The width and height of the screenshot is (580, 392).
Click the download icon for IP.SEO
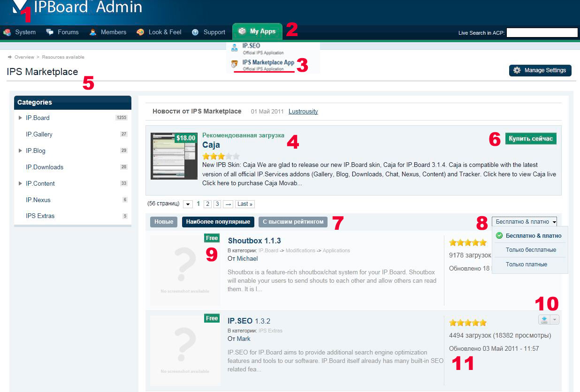point(544,320)
